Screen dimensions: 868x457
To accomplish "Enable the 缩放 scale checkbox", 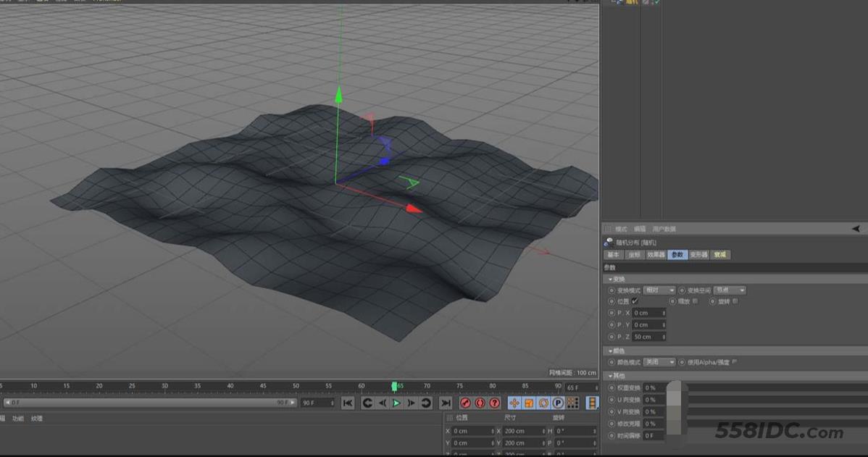I will [696, 301].
